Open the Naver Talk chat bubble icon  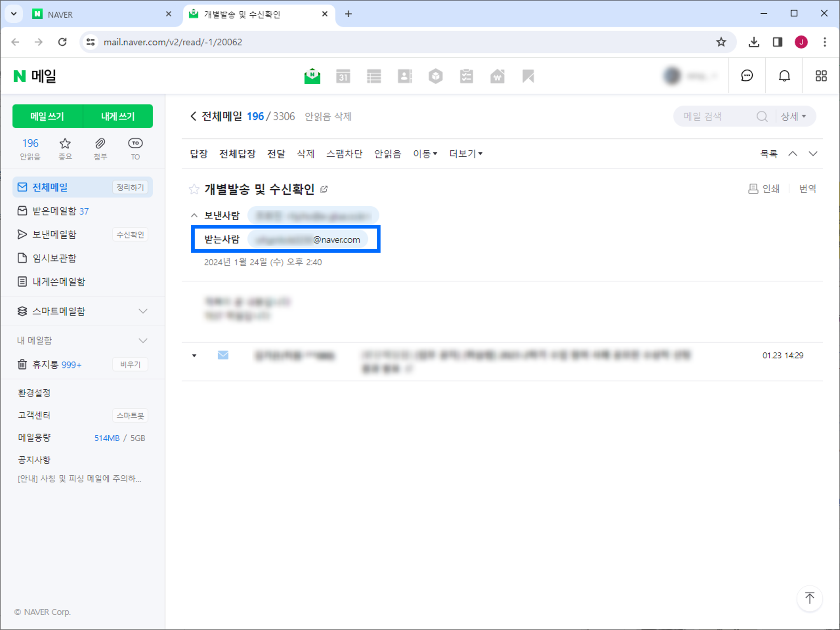click(x=747, y=76)
